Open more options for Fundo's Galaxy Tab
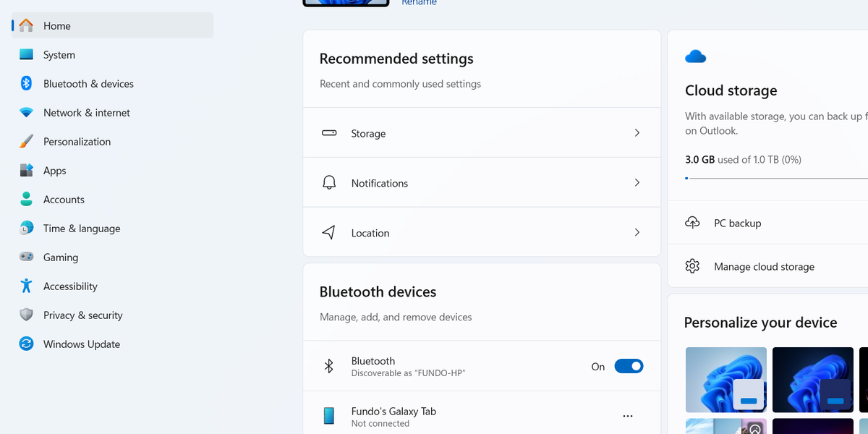Viewport: 868px width, 434px height. (x=627, y=416)
